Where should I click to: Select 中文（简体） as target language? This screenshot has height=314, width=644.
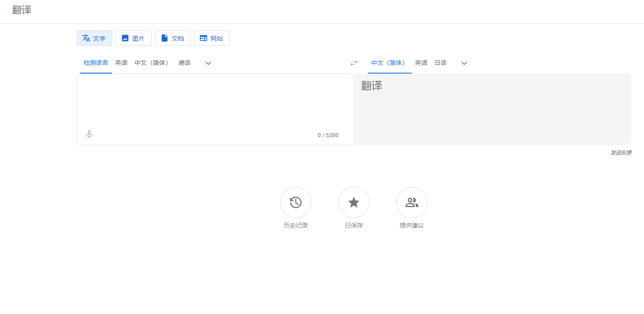click(x=388, y=63)
